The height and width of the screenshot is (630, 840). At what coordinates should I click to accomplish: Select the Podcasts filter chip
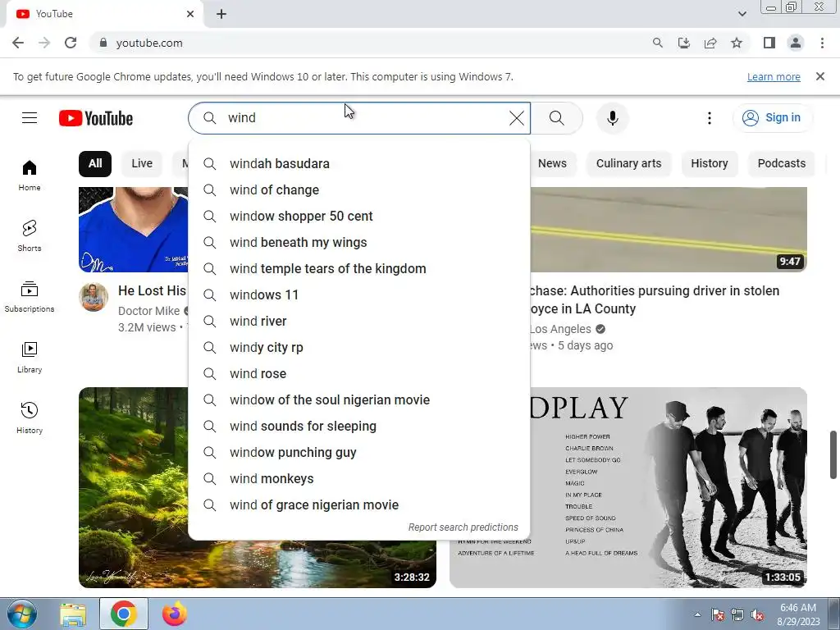point(782,163)
